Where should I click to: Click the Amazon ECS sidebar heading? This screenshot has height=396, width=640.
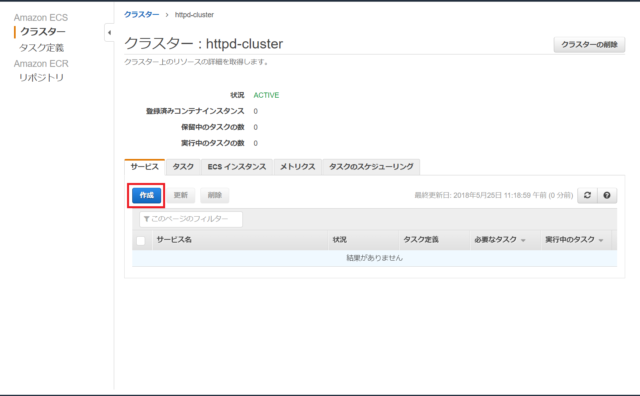pos(41,18)
